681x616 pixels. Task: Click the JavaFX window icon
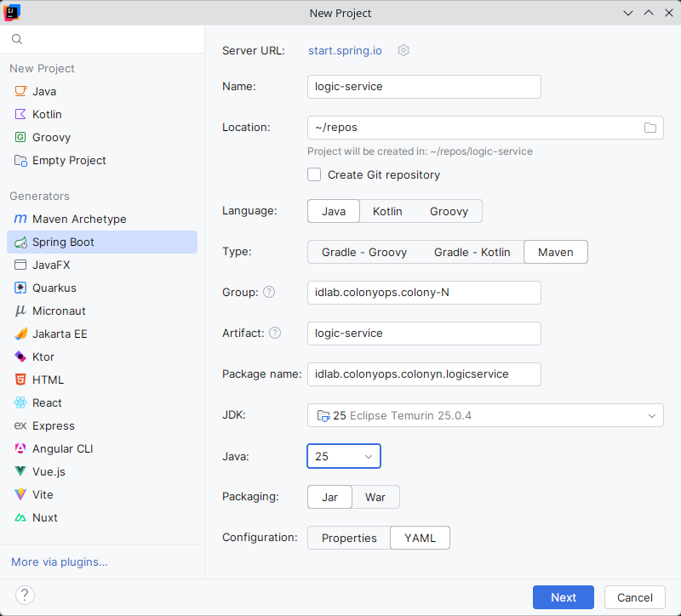pos(20,265)
